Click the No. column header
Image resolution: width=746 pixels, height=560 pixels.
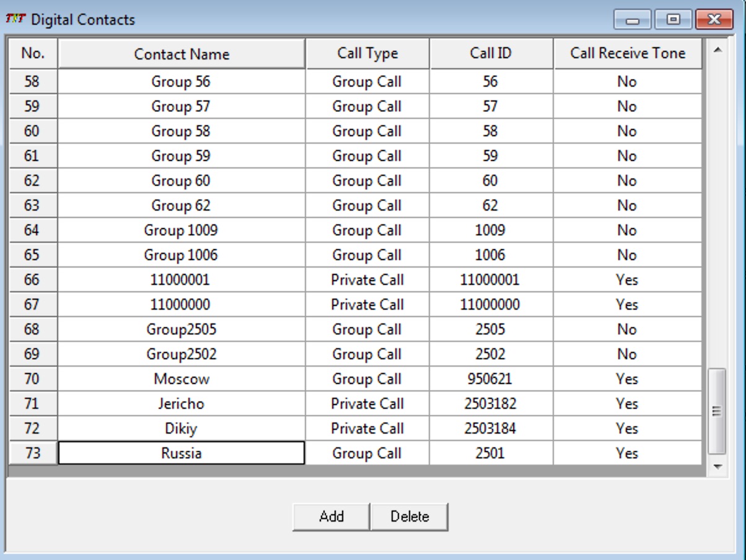33,54
